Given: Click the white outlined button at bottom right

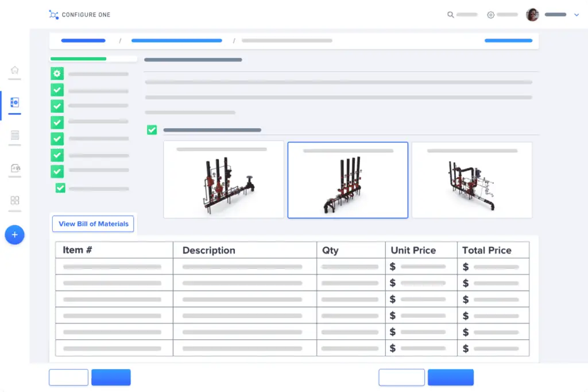Looking at the screenshot, I should (401, 377).
